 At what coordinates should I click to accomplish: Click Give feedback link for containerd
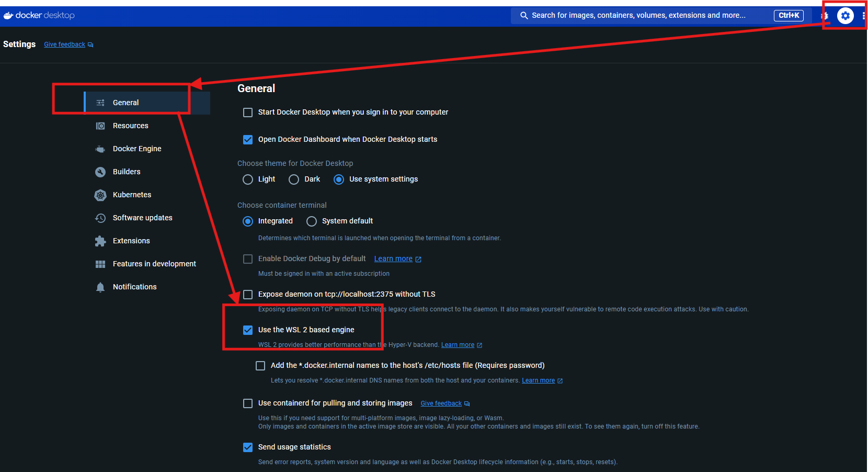[441, 403]
